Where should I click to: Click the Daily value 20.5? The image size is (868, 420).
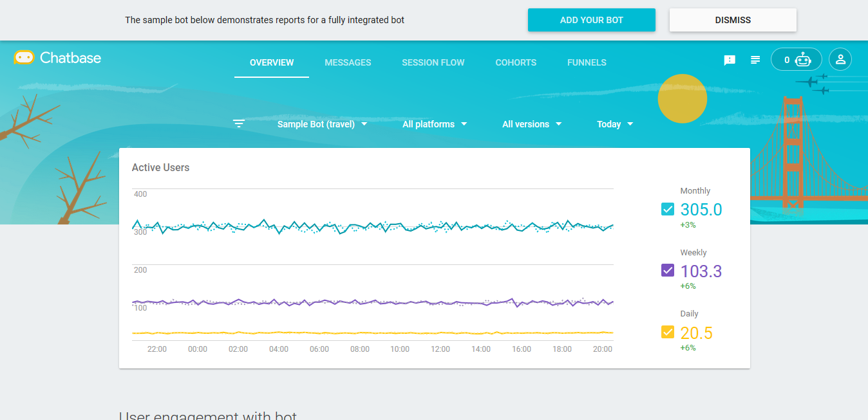697,333
